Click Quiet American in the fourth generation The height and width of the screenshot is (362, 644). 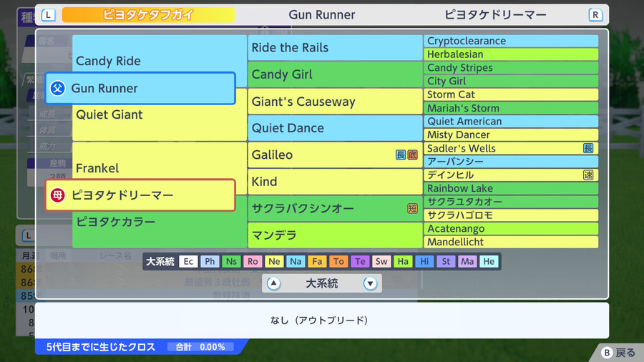click(x=511, y=122)
